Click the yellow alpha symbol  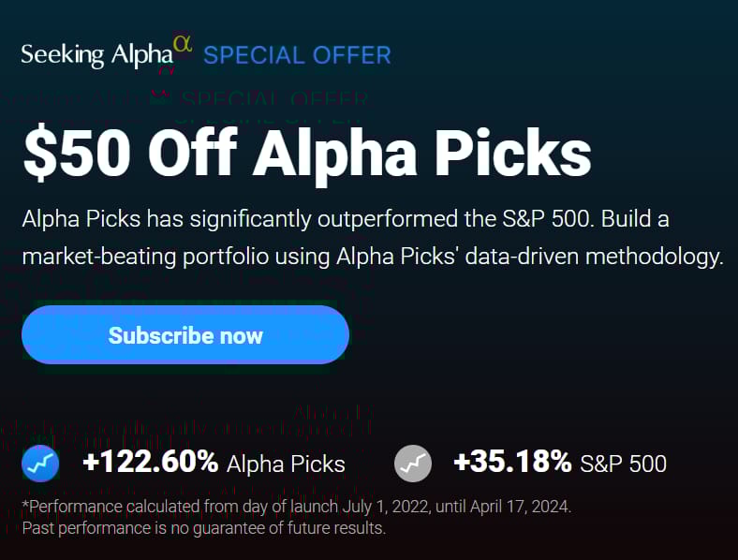183,44
